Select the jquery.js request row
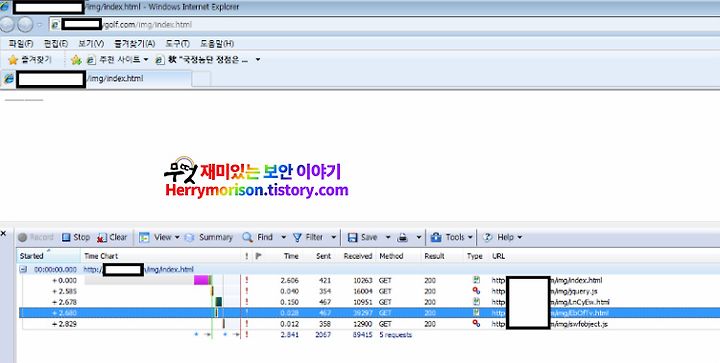Screen dimensions: 720x363 369,291
